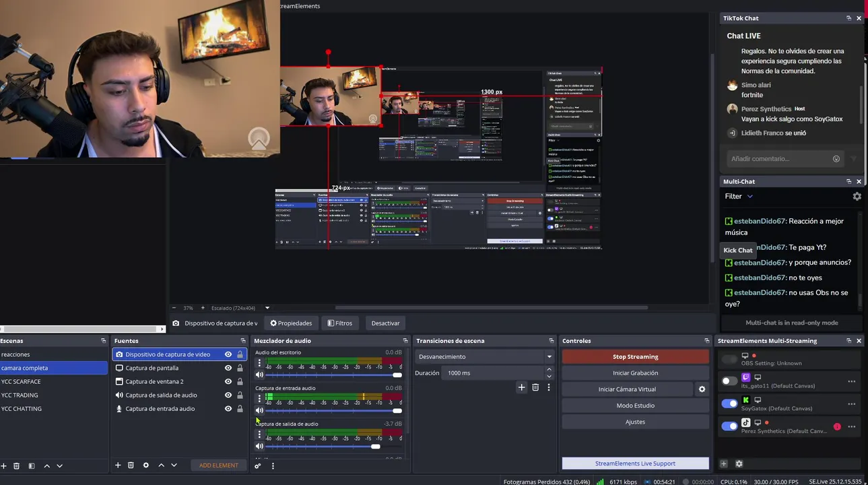The height and width of the screenshot is (485, 868).
Task: Select the YCC CHATTING scene
Action: coord(54,409)
